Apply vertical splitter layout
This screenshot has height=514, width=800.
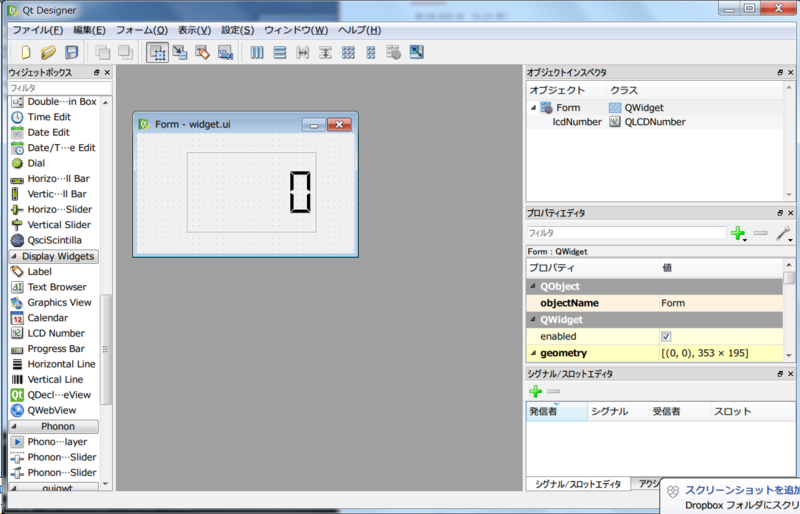325,52
